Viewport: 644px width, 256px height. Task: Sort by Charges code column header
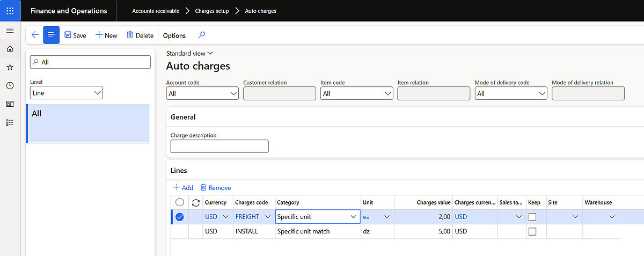251,202
